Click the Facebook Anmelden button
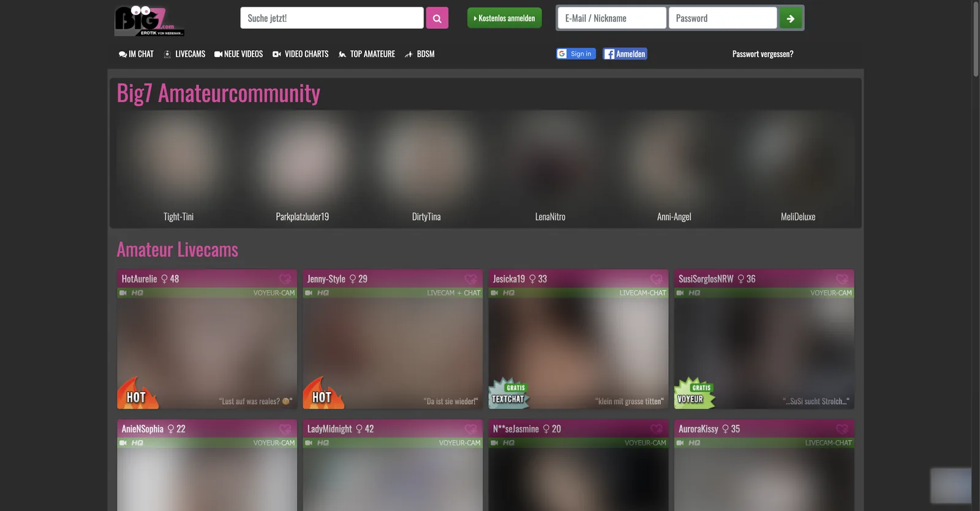The width and height of the screenshot is (980, 511). click(x=625, y=54)
